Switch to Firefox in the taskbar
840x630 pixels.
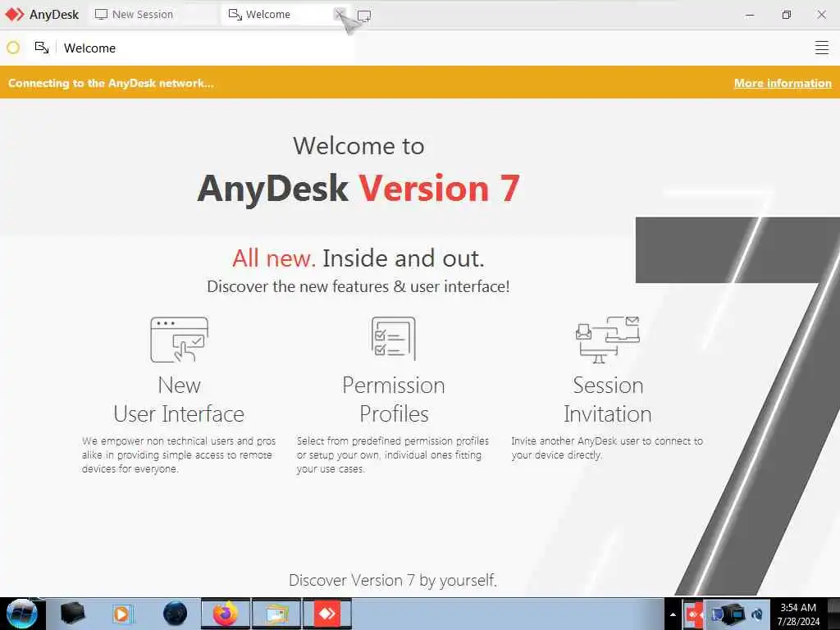point(226,614)
